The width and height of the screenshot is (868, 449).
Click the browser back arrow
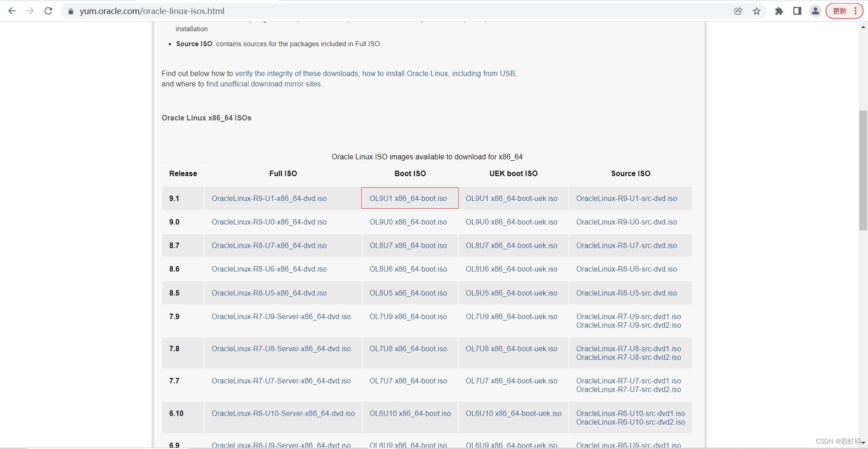pos(12,11)
